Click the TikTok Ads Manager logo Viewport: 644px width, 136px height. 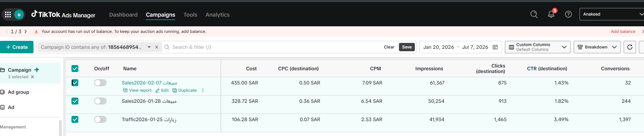pos(63,15)
